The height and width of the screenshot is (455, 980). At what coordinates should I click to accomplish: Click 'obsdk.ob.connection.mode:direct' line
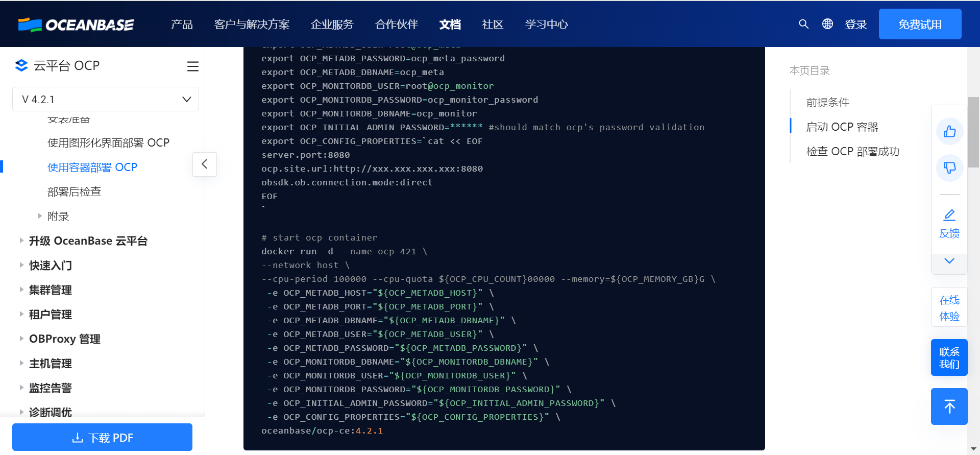(x=347, y=182)
